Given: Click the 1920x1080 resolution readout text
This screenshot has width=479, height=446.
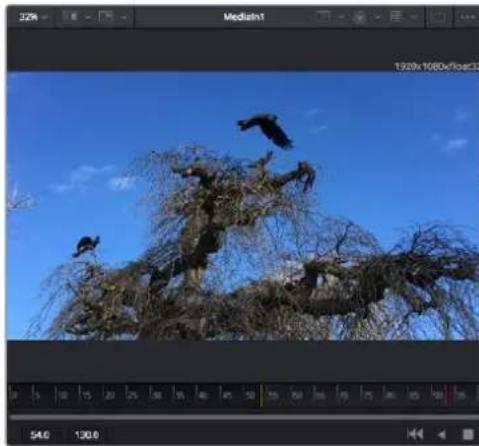Looking at the screenshot, I should [437, 67].
